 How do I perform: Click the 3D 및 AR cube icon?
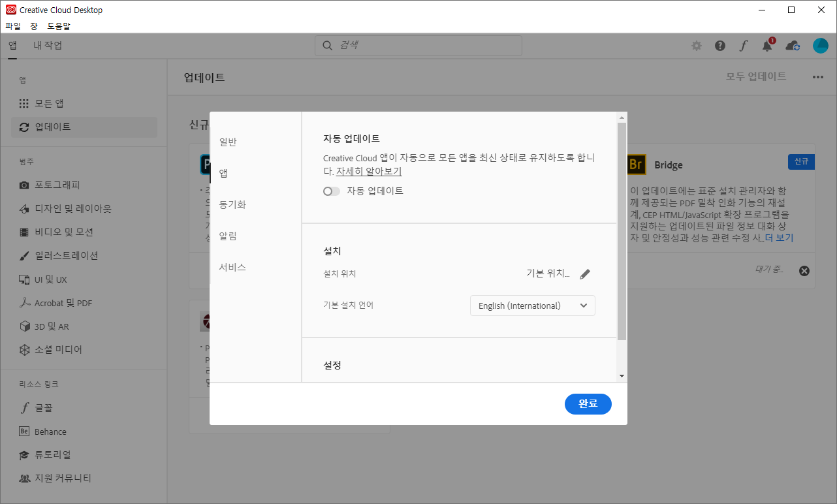pos(24,326)
